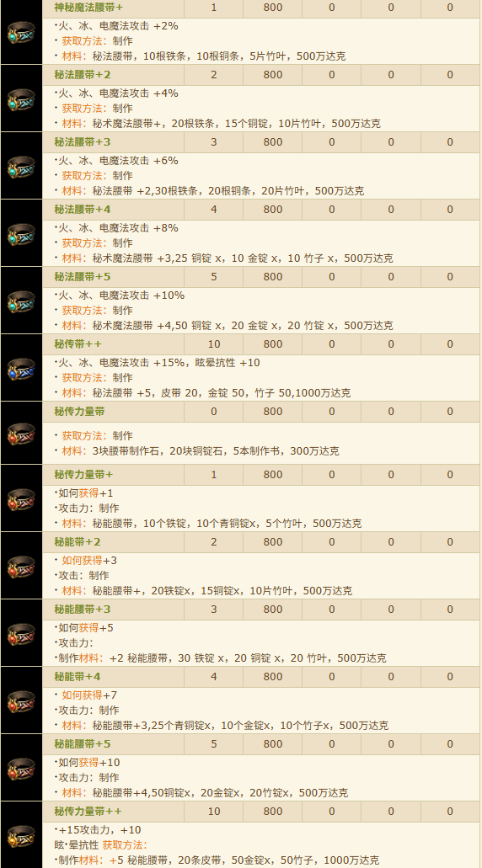The width and height of the screenshot is (482, 868).
Task: Click belt icon beside 秘能带+2 row
Action: click(x=21, y=567)
